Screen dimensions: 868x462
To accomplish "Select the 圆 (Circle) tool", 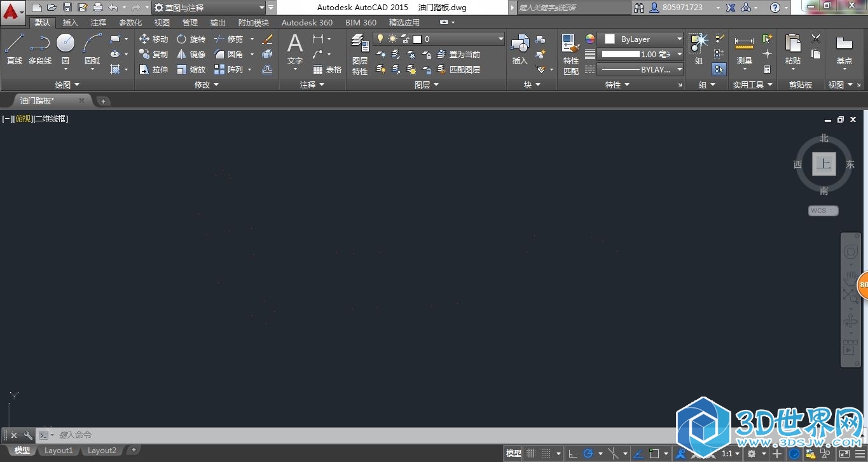I will tap(65, 49).
